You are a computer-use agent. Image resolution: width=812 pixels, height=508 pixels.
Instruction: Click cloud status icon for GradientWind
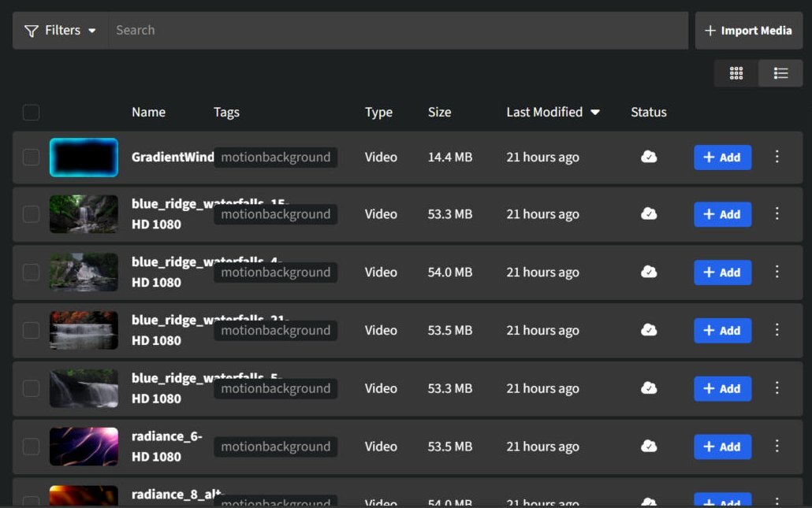tap(648, 157)
